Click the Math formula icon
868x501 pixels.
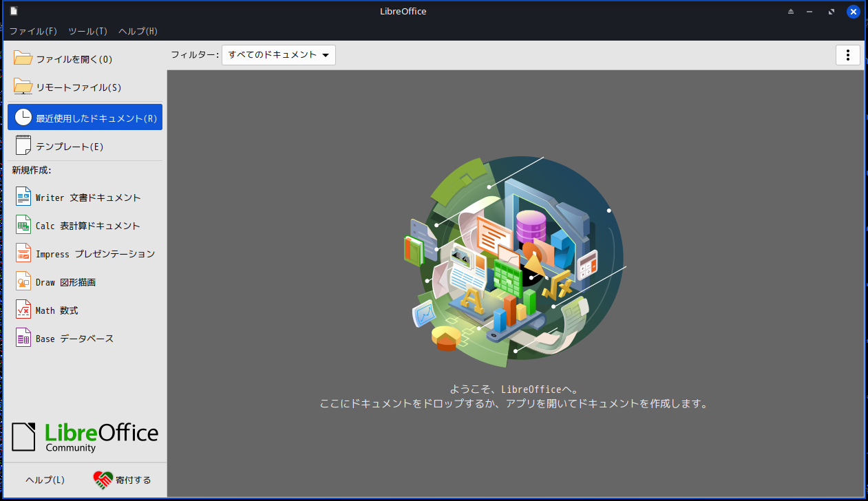point(23,310)
